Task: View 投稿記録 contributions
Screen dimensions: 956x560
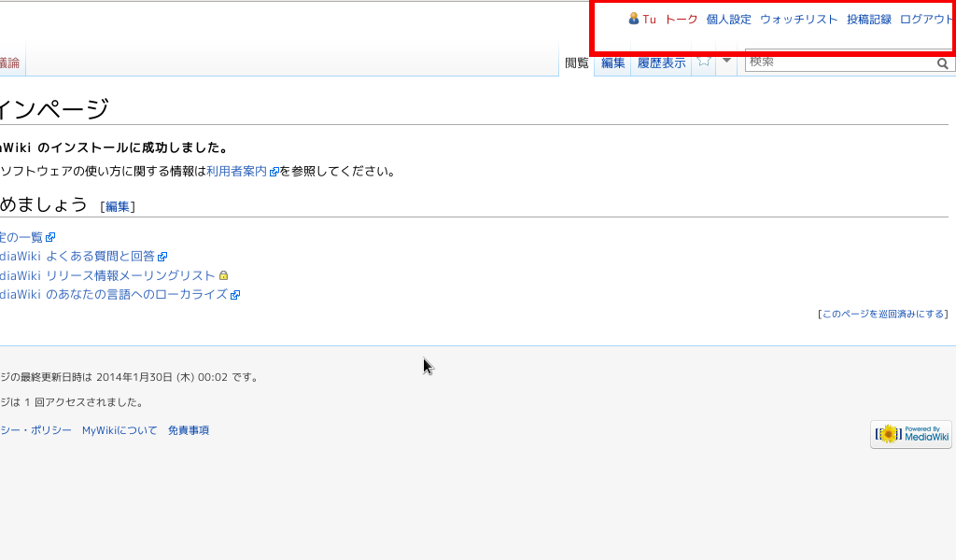Action: click(x=868, y=19)
